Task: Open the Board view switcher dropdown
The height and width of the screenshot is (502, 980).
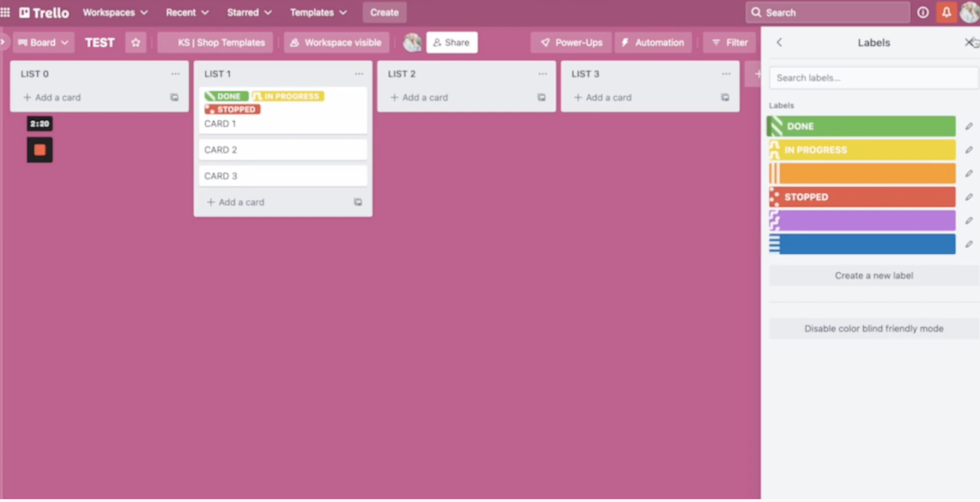Action: point(43,42)
